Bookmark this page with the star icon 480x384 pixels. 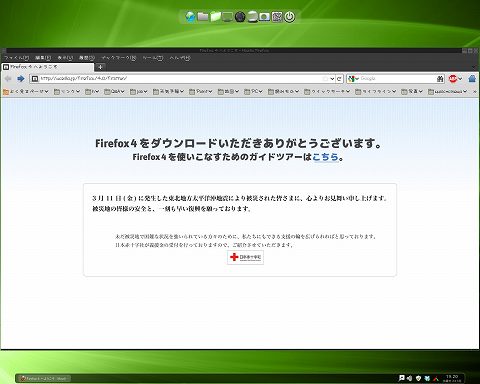325,79
